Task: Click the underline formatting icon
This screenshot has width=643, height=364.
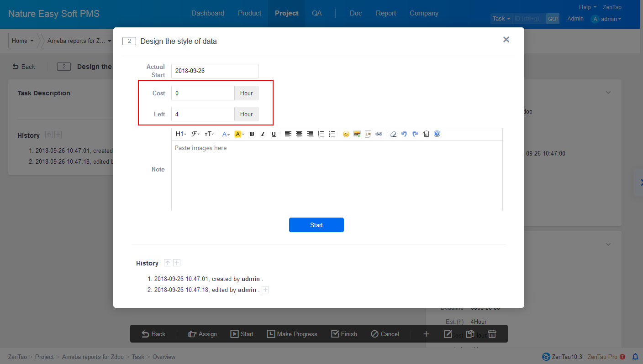Action: tap(274, 134)
